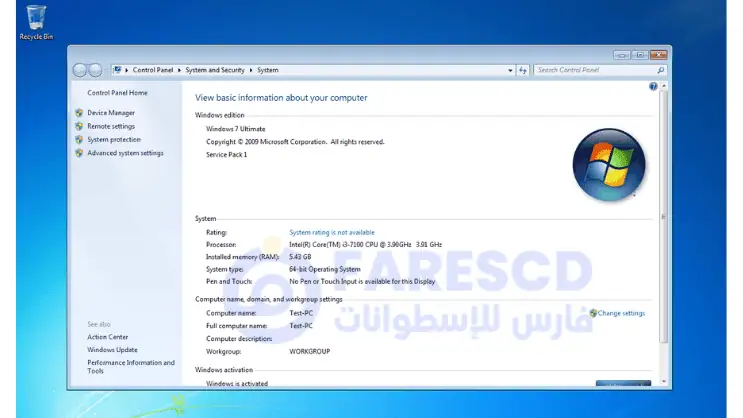Open Advanced system settings link
The width and height of the screenshot is (743, 418).
point(125,153)
